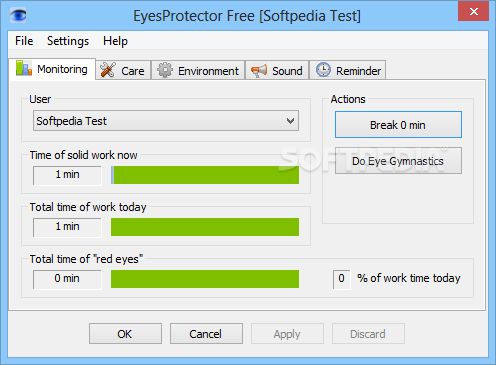Expand the User dropdown arrow

coord(290,121)
